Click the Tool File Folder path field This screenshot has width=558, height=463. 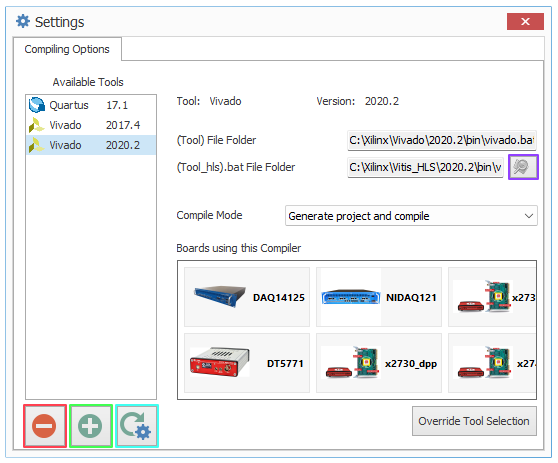pos(442,140)
